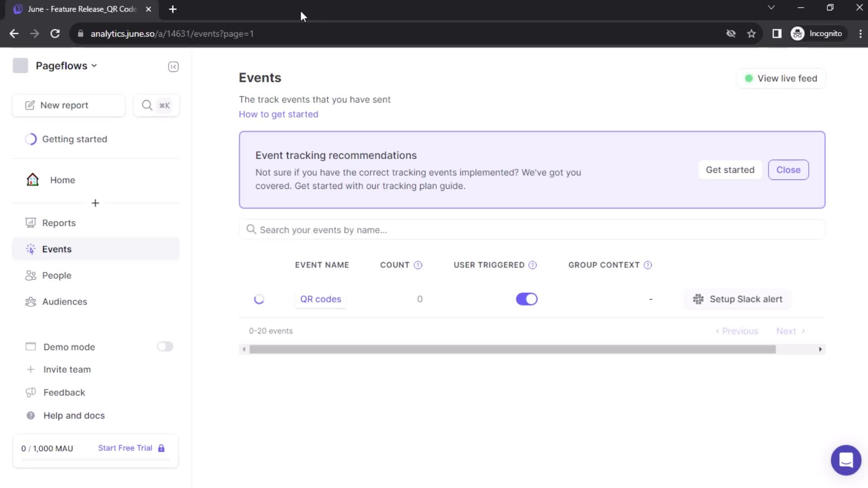The image size is (868, 488).
Task: Click the events search input field
Action: tap(532, 230)
